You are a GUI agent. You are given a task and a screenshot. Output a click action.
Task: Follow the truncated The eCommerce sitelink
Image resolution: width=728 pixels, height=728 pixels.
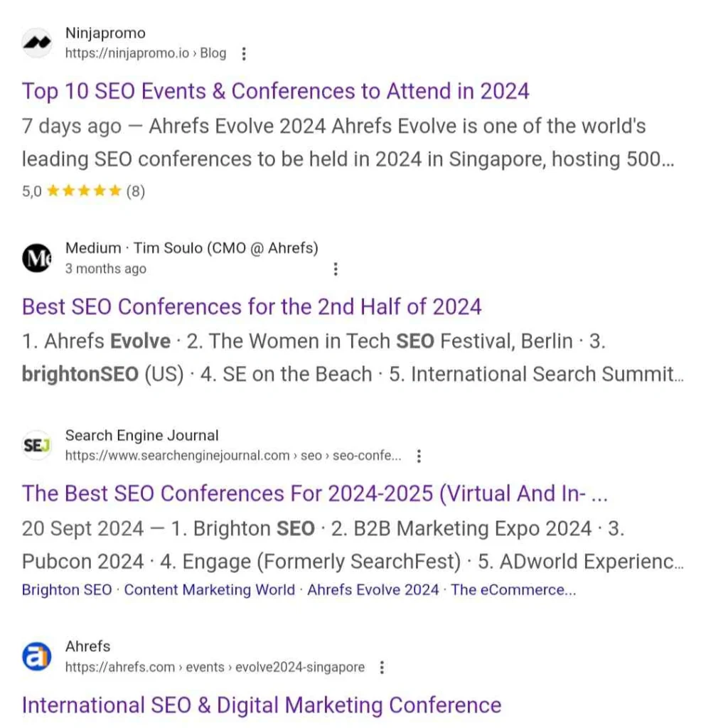point(513,589)
